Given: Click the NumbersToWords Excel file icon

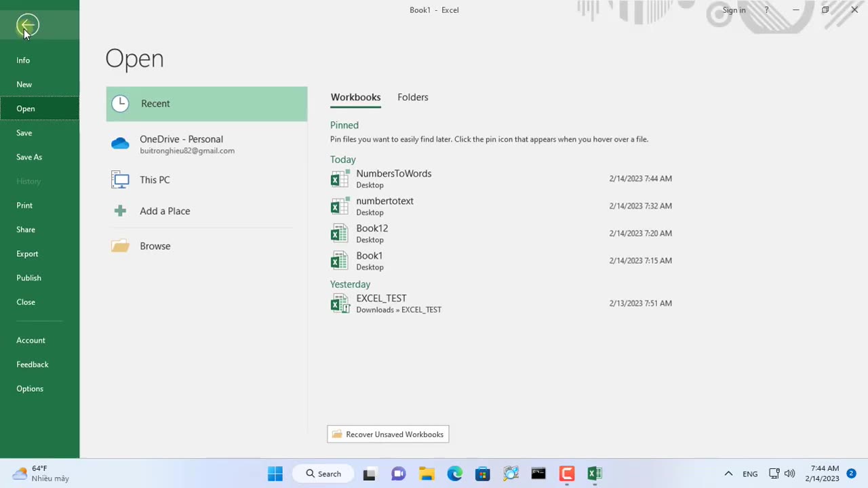Looking at the screenshot, I should pos(340,179).
